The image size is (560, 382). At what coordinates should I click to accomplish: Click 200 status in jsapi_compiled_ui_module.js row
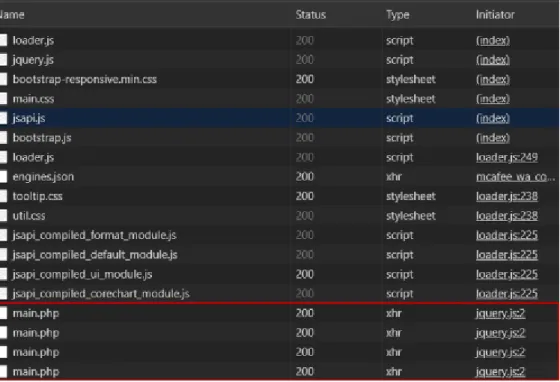point(305,275)
